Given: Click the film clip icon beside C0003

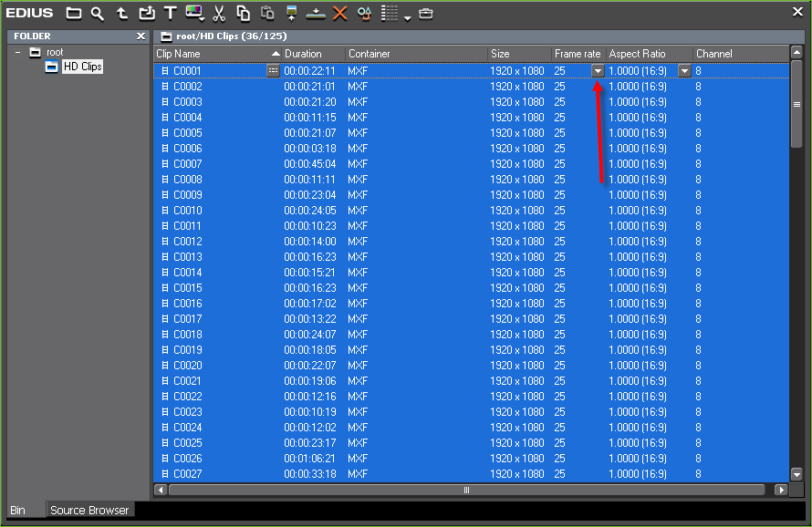Looking at the screenshot, I should [x=165, y=102].
